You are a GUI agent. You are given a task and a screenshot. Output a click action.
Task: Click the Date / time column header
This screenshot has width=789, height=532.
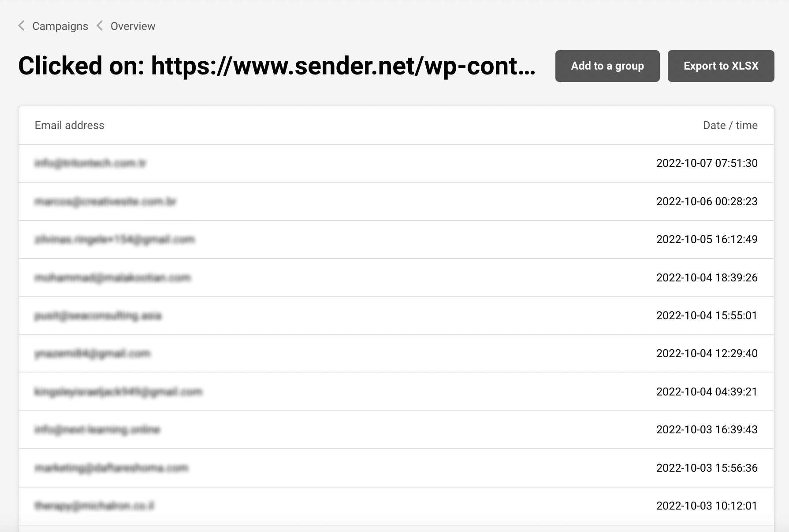click(730, 126)
